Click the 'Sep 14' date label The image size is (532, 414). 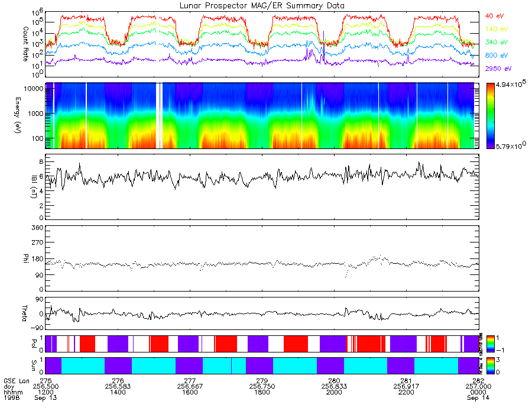click(478, 397)
